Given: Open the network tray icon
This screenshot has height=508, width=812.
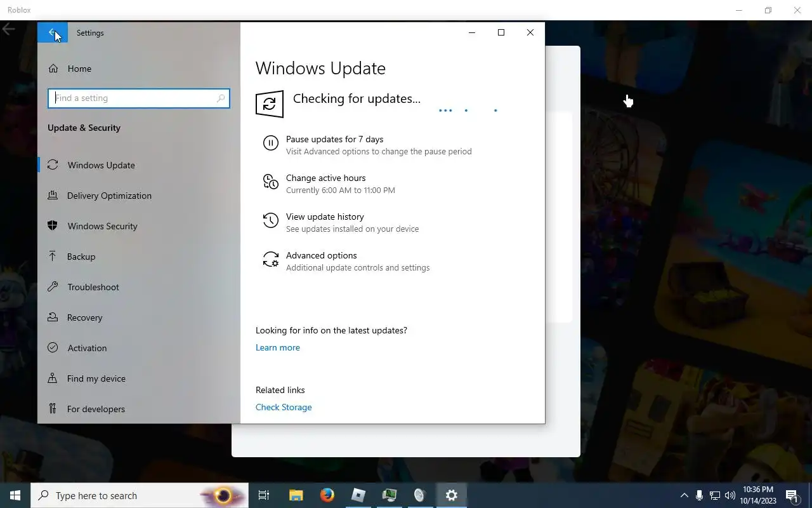Looking at the screenshot, I should tap(715, 495).
